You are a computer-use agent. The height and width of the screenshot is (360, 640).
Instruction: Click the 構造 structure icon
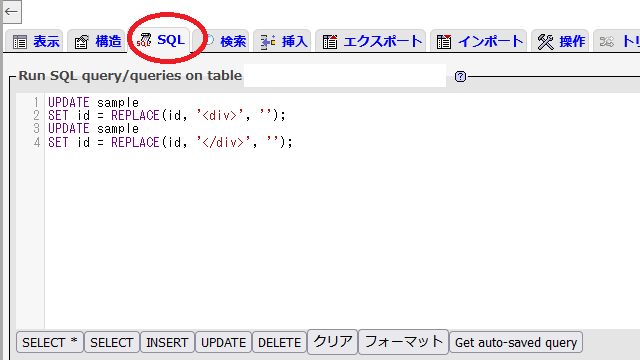coord(81,42)
